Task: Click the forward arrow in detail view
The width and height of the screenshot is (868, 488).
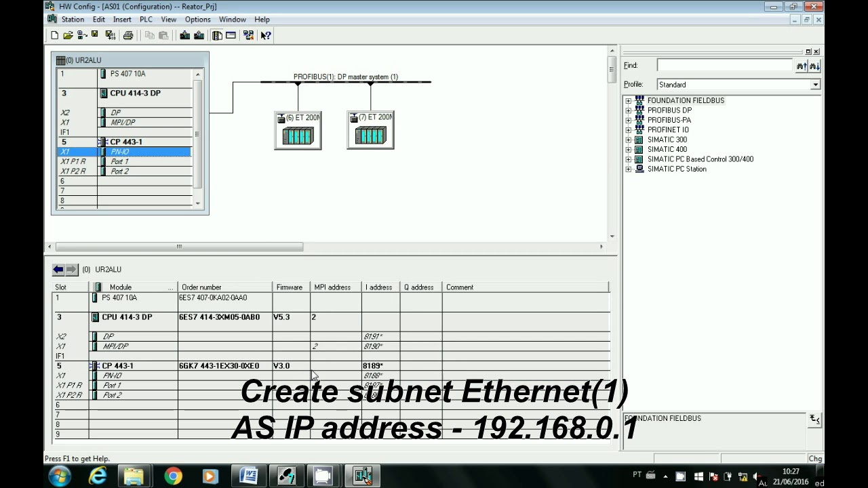Action: (72, 269)
